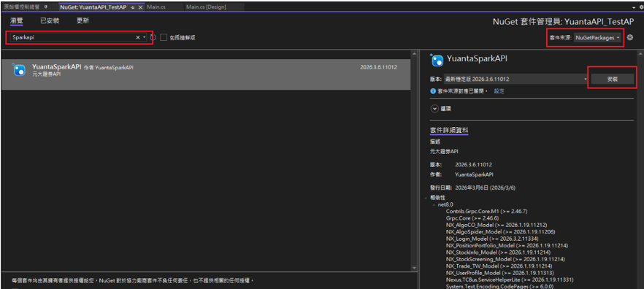Image resolution: width=644 pixels, height=289 pixels.
Task: Switch to the Main.cs tab
Action: pos(156,7)
